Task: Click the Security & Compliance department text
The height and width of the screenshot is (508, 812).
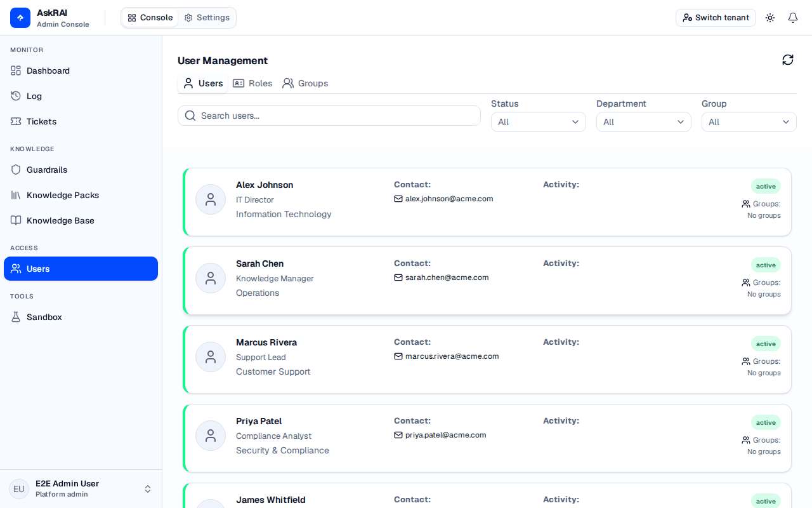Action: (282, 450)
